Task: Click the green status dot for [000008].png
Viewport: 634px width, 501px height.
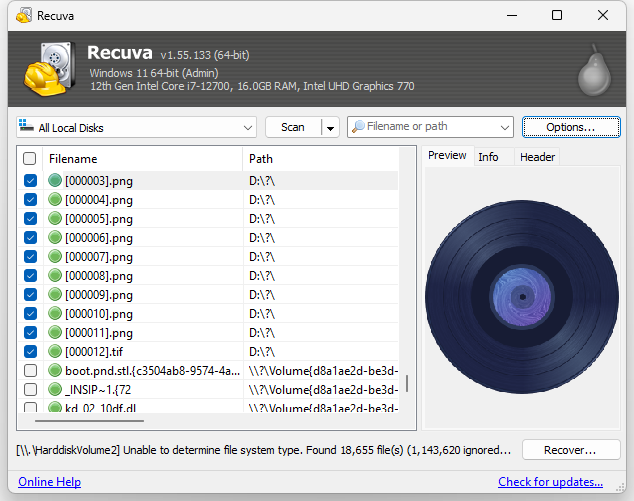Action: click(55, 275)
